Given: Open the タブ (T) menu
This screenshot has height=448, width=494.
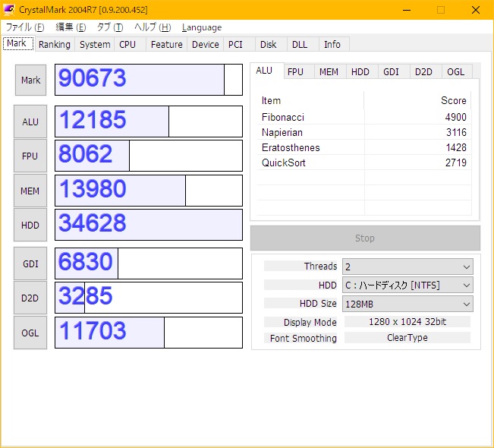Looking at the screenshot, I should (x=110, y=27).
